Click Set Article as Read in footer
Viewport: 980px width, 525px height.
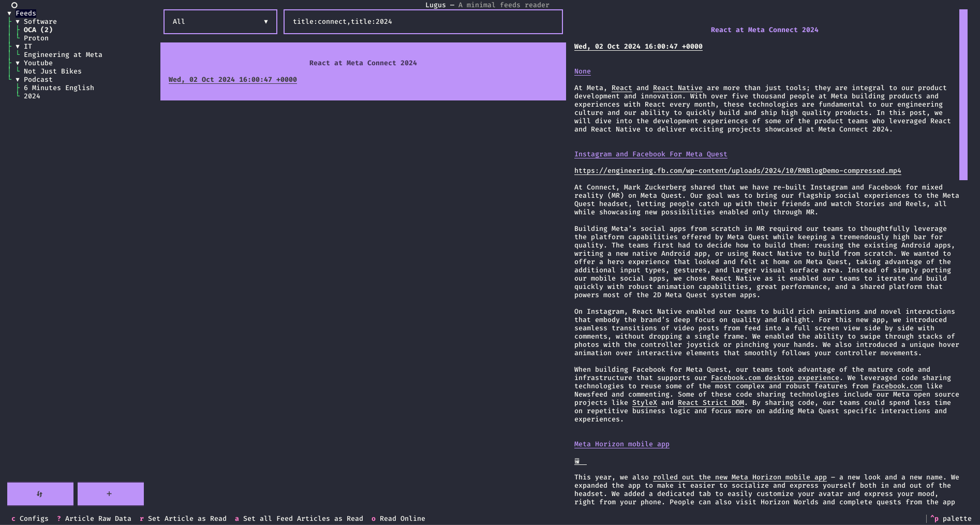tap(183, 519)
